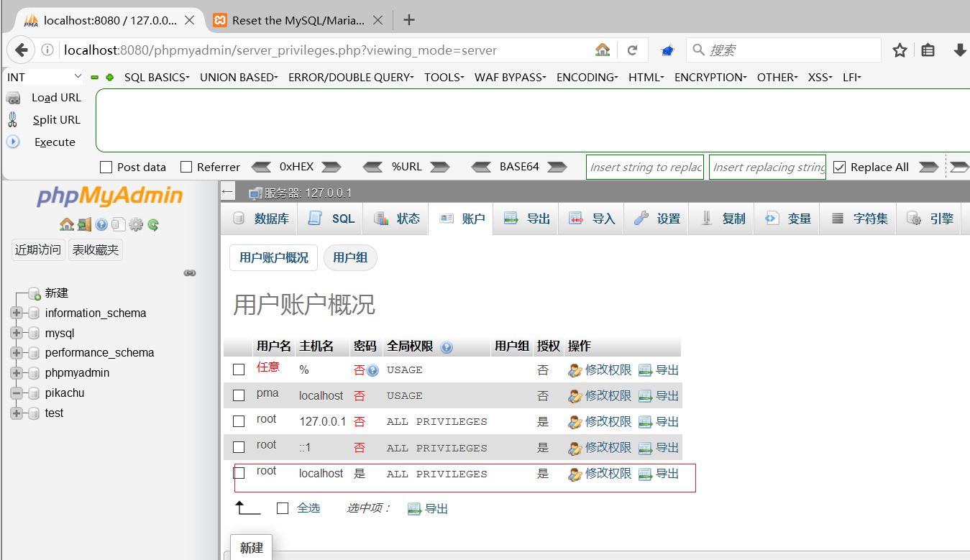Screen dimensions: 970x560
Task: Tick the checkbox for root ::1
Action: click(239, 447)
